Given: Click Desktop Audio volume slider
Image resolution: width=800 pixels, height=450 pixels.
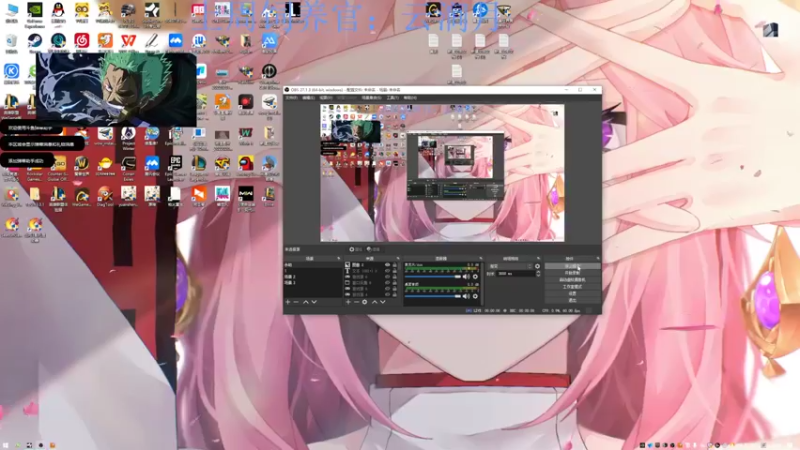Looking at the screenshot, I should point(433,296).
